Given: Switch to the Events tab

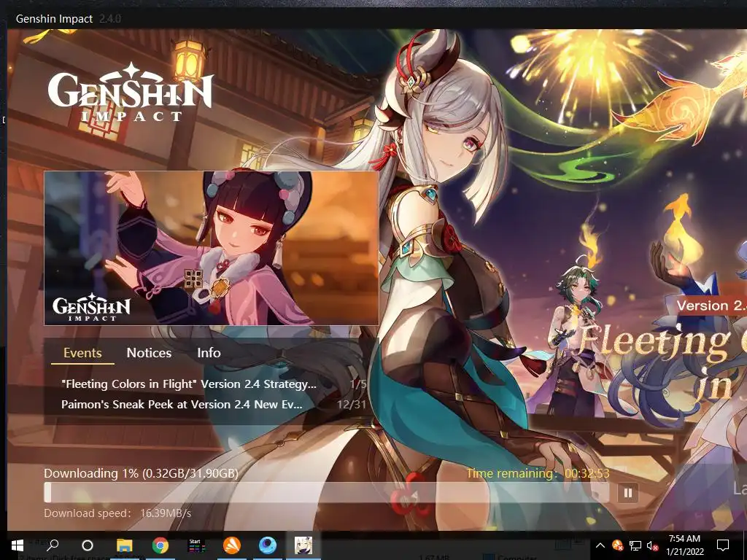Looking at the screenshot, I should (x=82, y=353).
